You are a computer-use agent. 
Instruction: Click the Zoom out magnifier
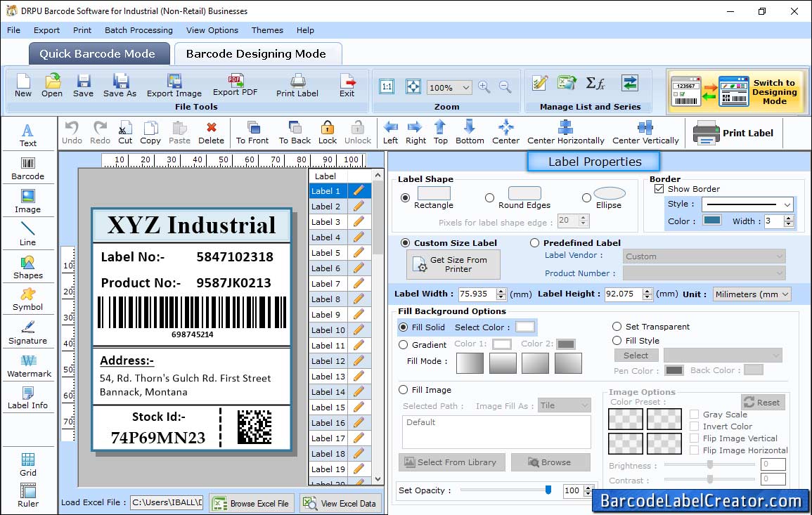[x=505, y=87]
